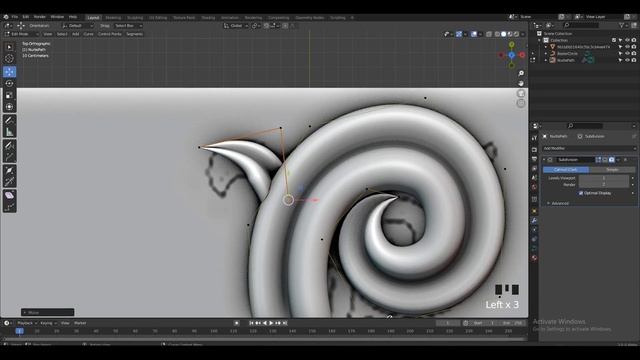Select the Extrude tool
Viewport: 640px width, 360px height.
9,157
